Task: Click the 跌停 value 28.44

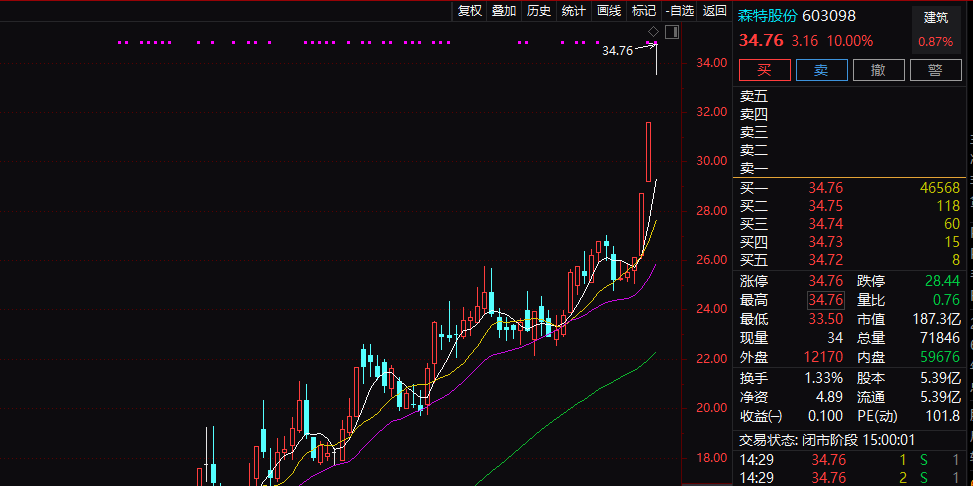Action: pos(943,281)
